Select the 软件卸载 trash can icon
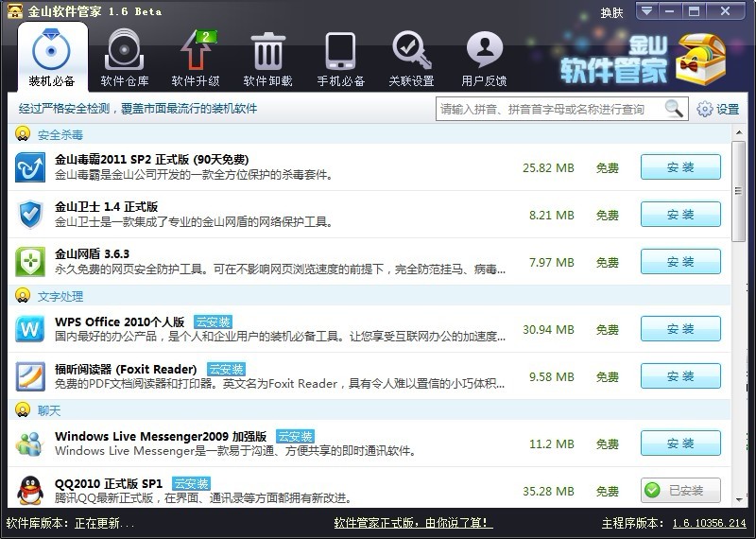The height and width of the screenshot is (539, 756). coord(268,50)
